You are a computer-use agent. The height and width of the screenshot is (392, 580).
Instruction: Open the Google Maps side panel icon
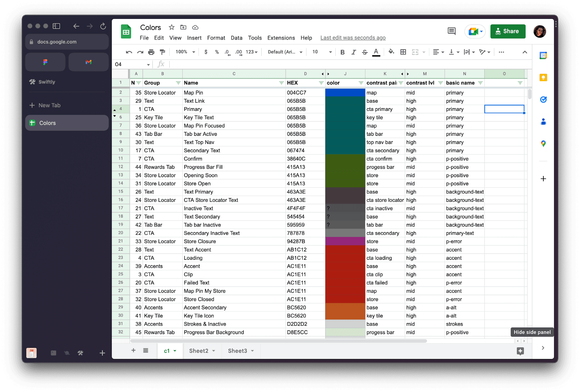[543, 143]
